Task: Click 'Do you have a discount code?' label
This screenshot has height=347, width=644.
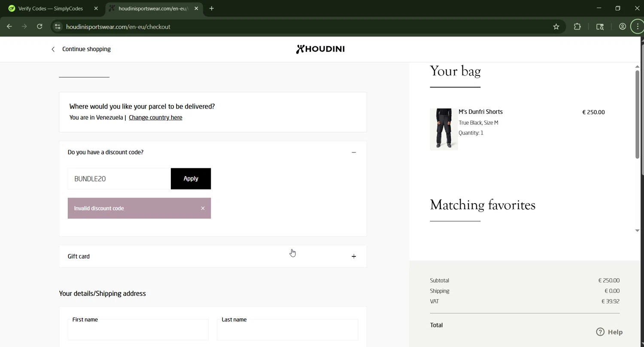Action: click(106, 152)
